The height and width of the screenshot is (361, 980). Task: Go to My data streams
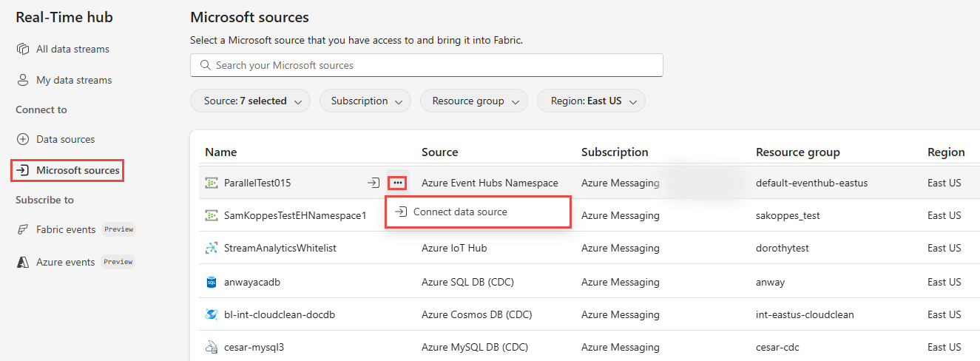tap(74, 80)
